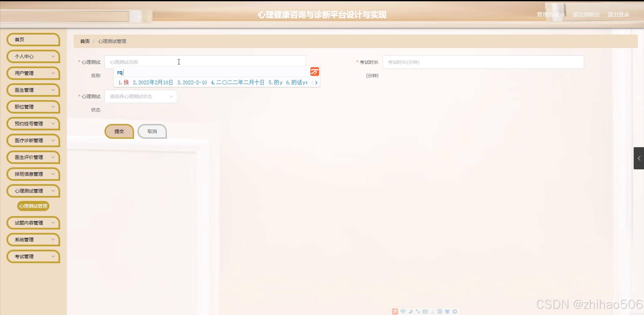The height and width of the screenshot is (315, 644).
Task: Toggle Chinese/English mode in IME bar
Action: click(403, 311)
